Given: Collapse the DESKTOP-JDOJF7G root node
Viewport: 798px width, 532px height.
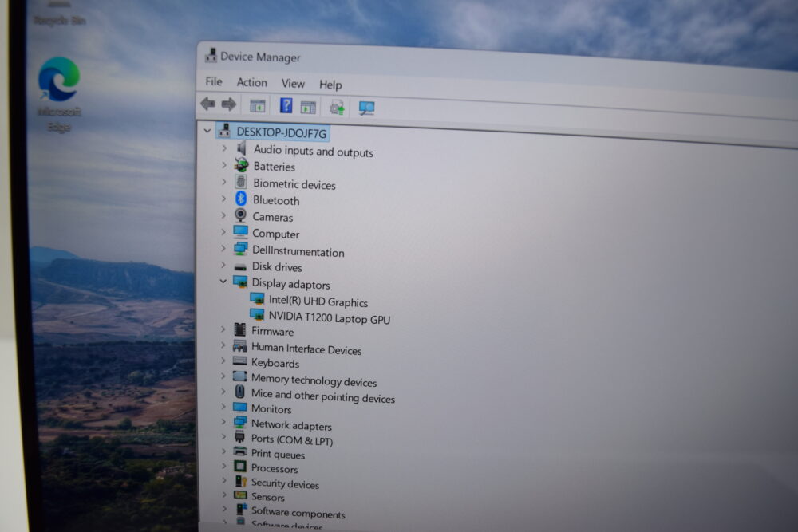Looking at the screenshot, I should coord(207,131).
